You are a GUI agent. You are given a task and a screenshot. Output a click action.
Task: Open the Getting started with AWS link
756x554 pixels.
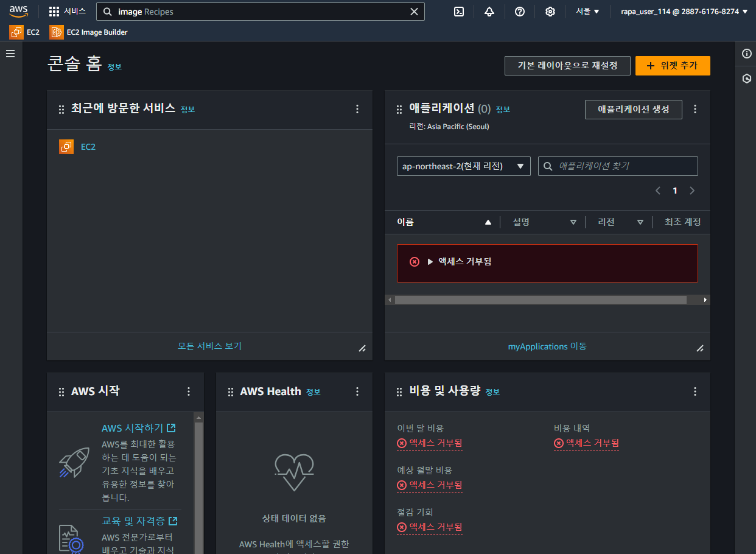(x=139, y=428)
